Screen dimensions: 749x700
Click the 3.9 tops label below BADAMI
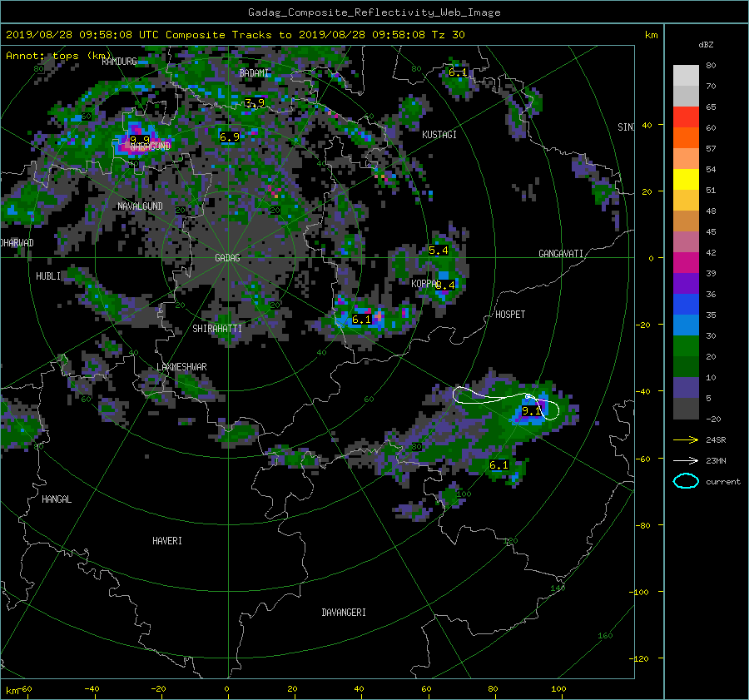(x=255, y=102)
